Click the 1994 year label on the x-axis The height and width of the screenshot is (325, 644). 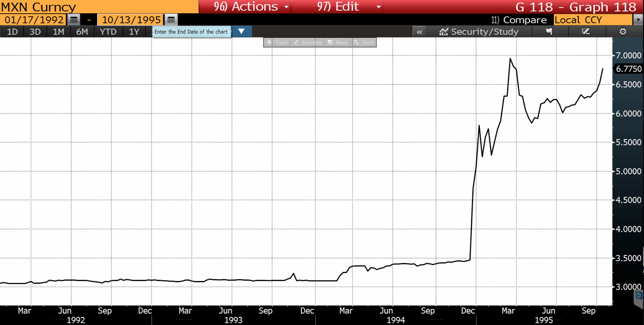coord(395,320)
